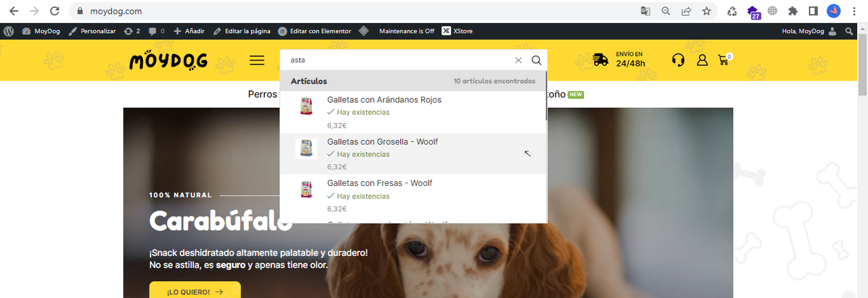The image size is (868, 298).
Task: Open the Hola, MoyDog account menu
Action: click(x=809, y=31)
